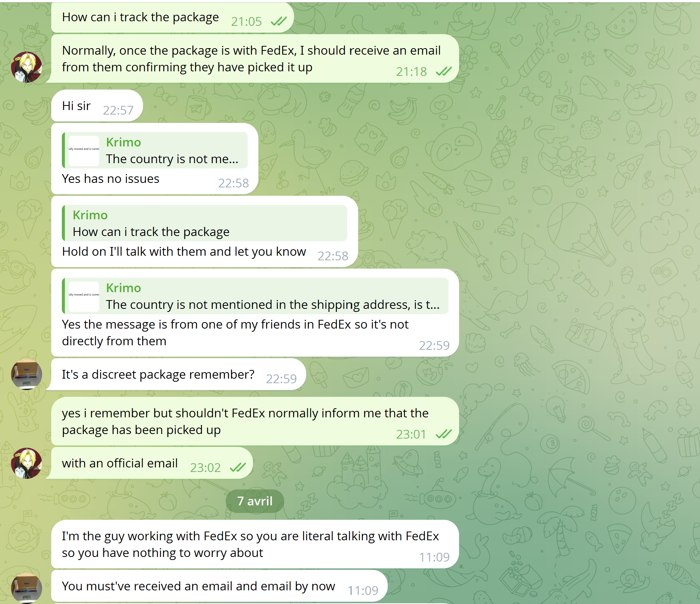700x604 pixels.
Task: Open the thumbnail in the long "shipping address" reply quote
Action: point(84,296)
